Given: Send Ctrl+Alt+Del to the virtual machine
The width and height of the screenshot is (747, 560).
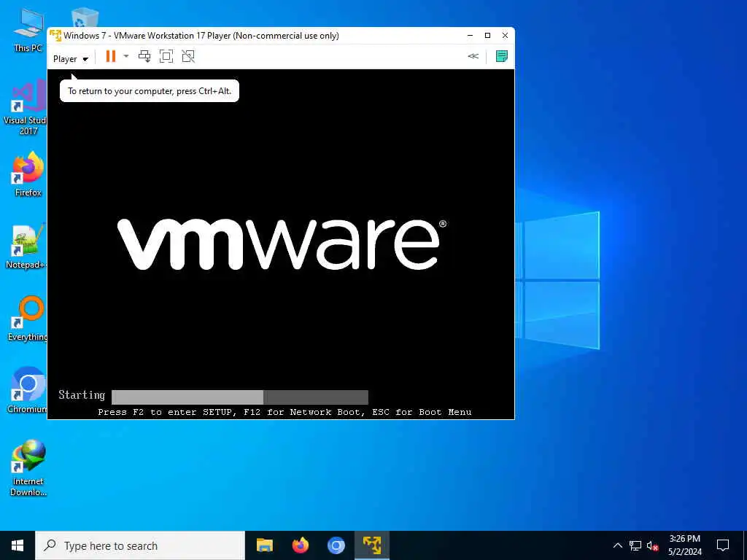Looking at the screenshot, I should pos(144,56).
